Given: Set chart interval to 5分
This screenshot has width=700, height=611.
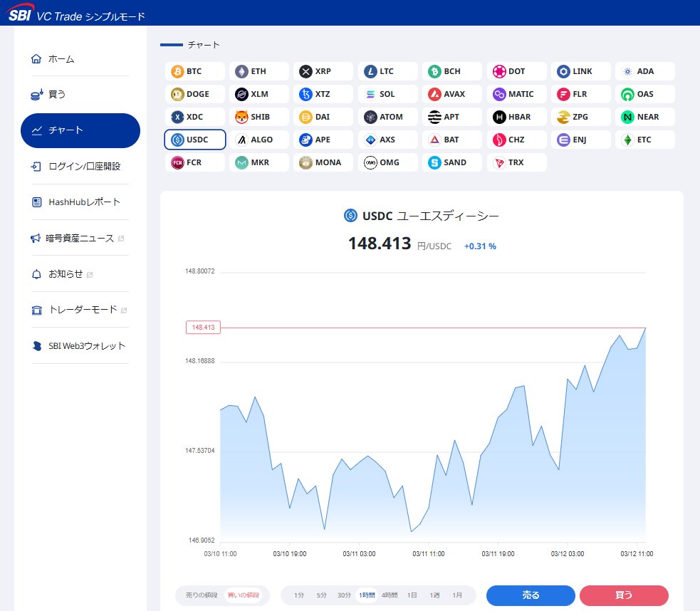Looking at the screenshot, I should (x=321, y=595).
